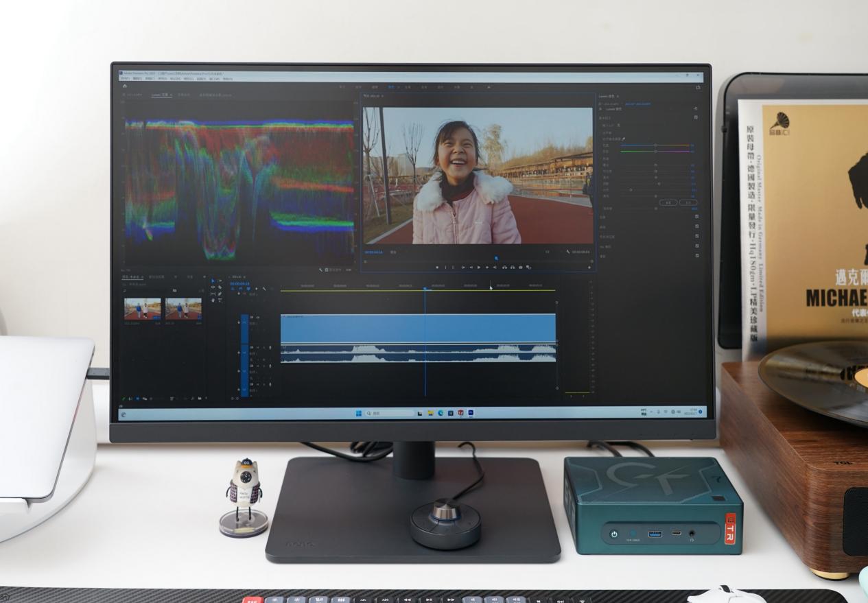Select the Track Select Forward tool
The width and height of the screenshot is (868, 603).
[x=220, y=281]
